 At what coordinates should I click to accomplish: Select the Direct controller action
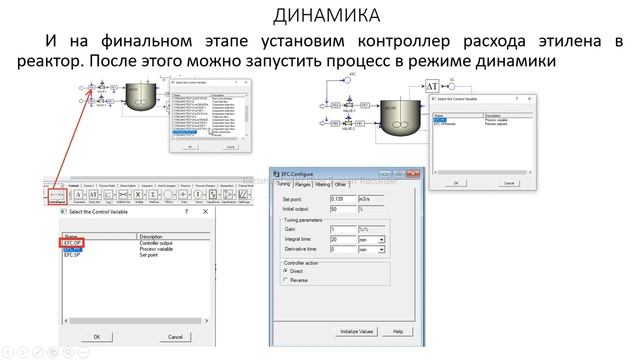click(286, 271)
